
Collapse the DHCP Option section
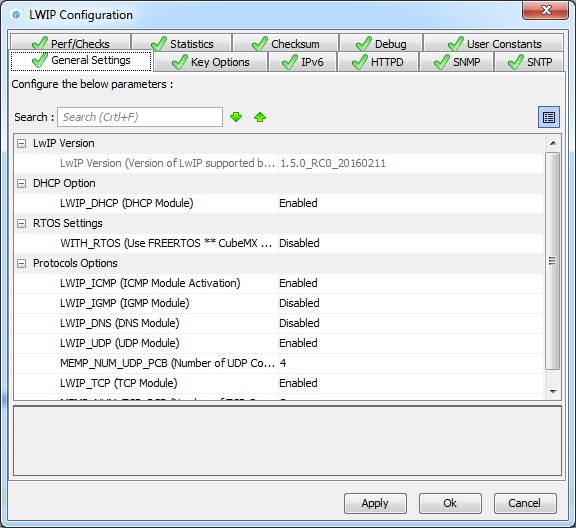[x=22, y=183]
